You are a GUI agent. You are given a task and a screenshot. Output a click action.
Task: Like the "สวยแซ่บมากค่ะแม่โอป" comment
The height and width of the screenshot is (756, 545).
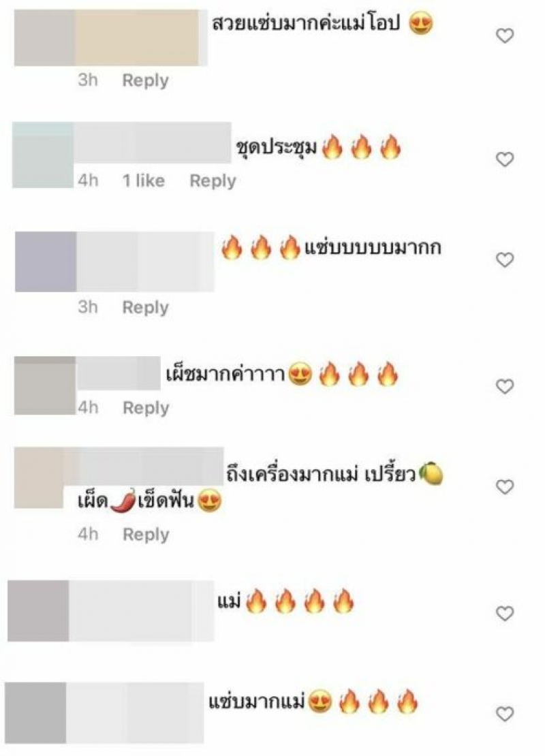(x=505, y=35)
